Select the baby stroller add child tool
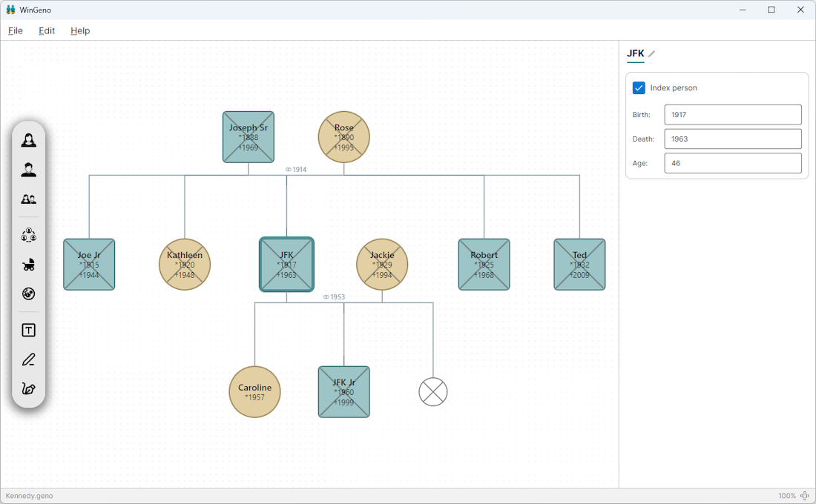The height and width of the screenshot is (504, 816). pyautogui.click(x=29, y=265)
